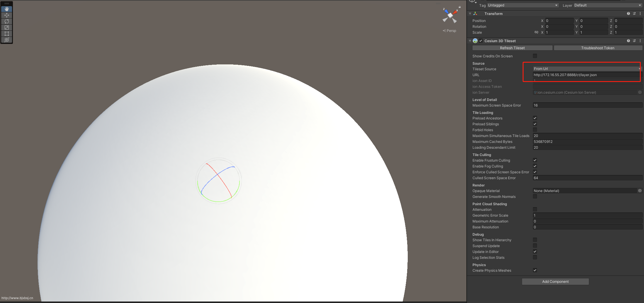The image size is (644, 303).
Task: Enable Show Credits On Screen
Action: [535, 56]
